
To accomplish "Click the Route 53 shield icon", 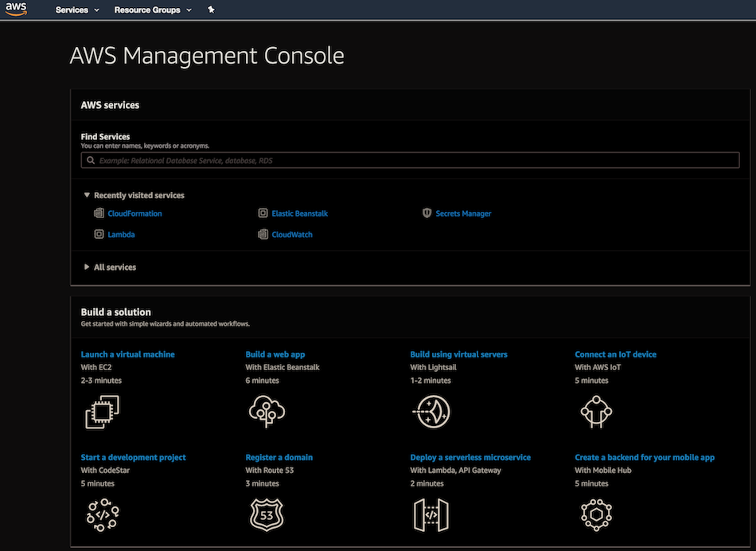I will pos(267,515).
